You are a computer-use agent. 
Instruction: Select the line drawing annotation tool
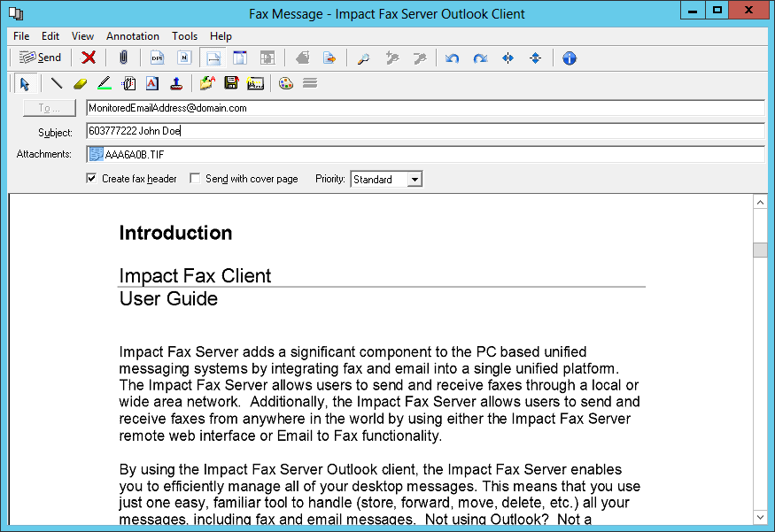pos(57,83)
